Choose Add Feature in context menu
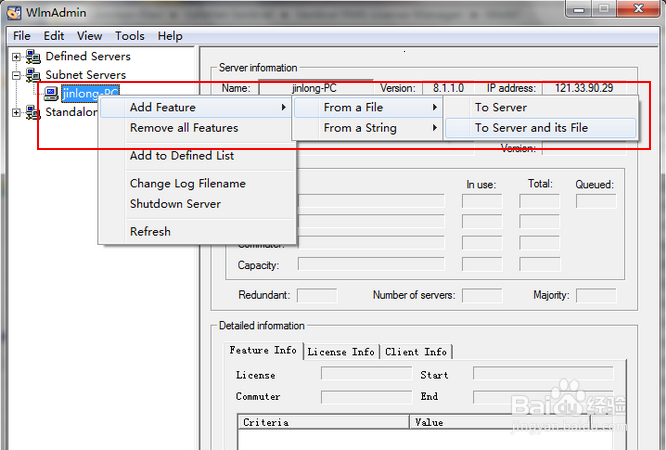The height and width of the screenshot is (450, 666). pos(196,108)
